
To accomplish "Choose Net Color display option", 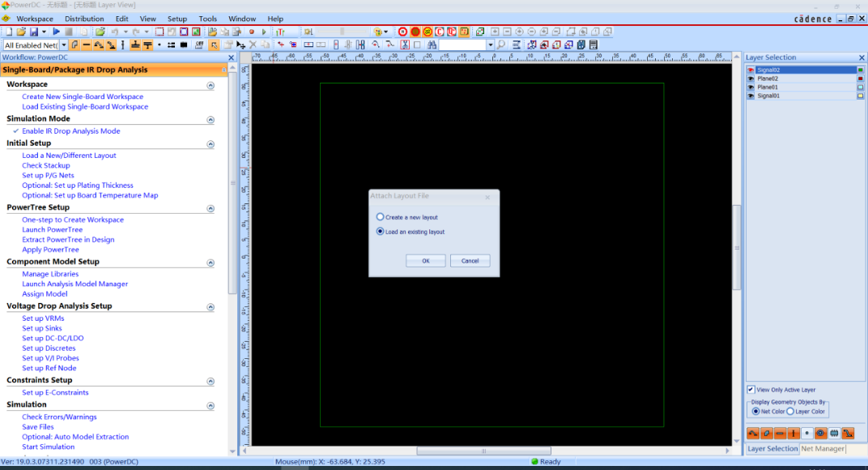I will (755, 412).
